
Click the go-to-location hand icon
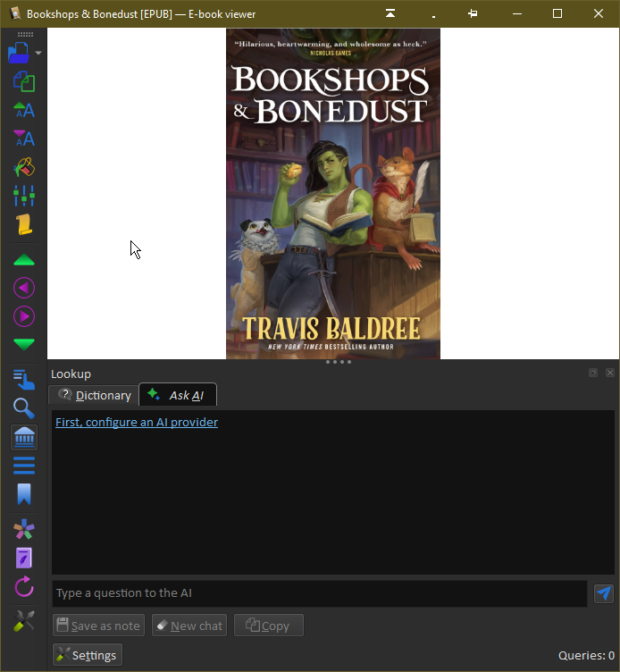click(24, 380)
